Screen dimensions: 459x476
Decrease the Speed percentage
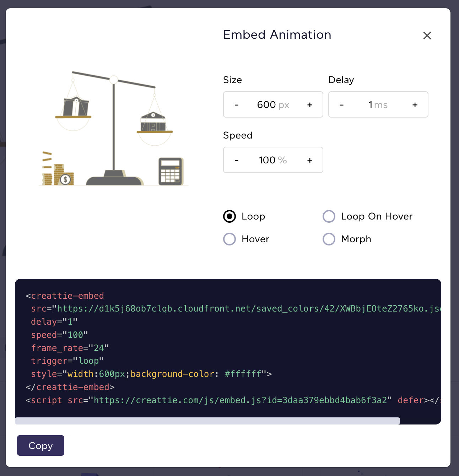click(236, 160)
